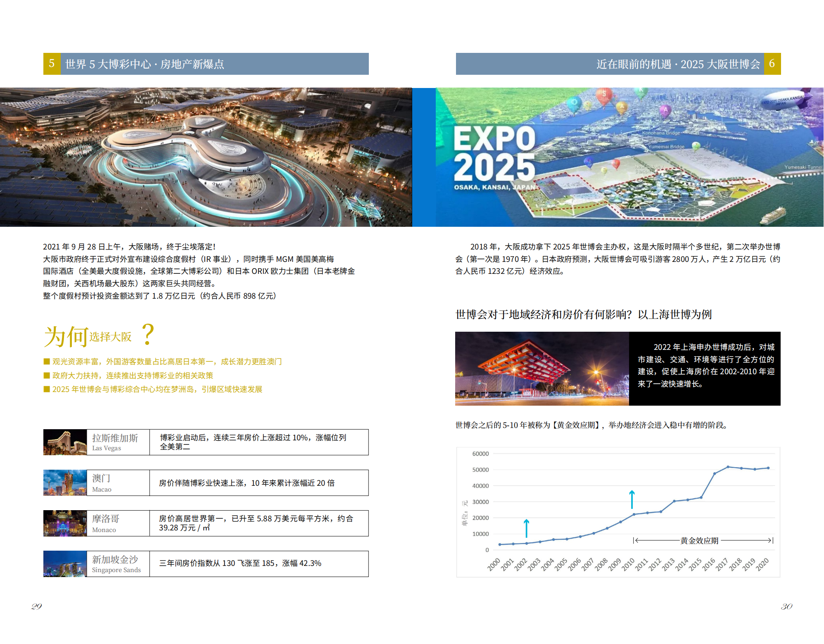
Task: Click the large gold question mark
Action: point(147,335)
